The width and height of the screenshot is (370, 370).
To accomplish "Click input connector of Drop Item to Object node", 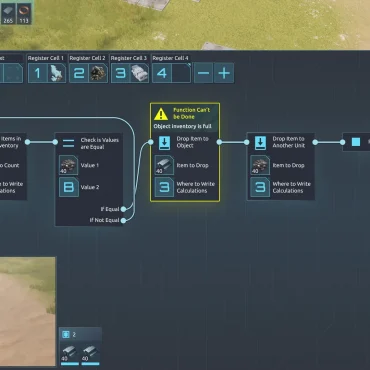I will click(x=151, y=142).
